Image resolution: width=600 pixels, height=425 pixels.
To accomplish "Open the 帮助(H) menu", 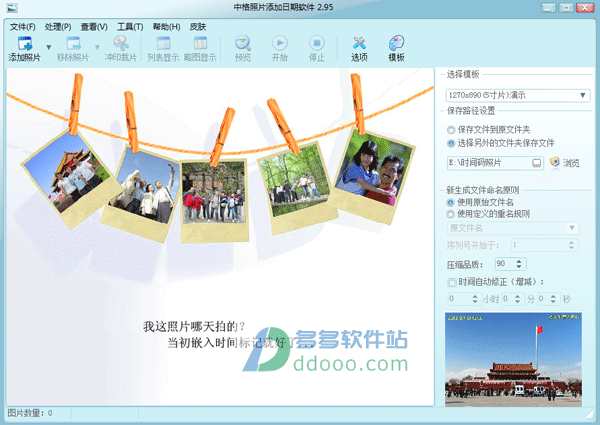I will (166, 27).
